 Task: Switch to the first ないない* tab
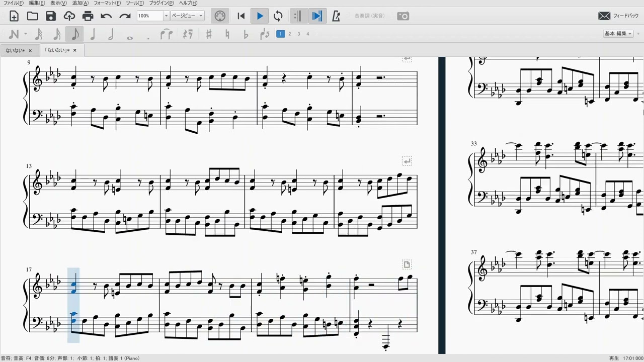(x=15, y=50)
